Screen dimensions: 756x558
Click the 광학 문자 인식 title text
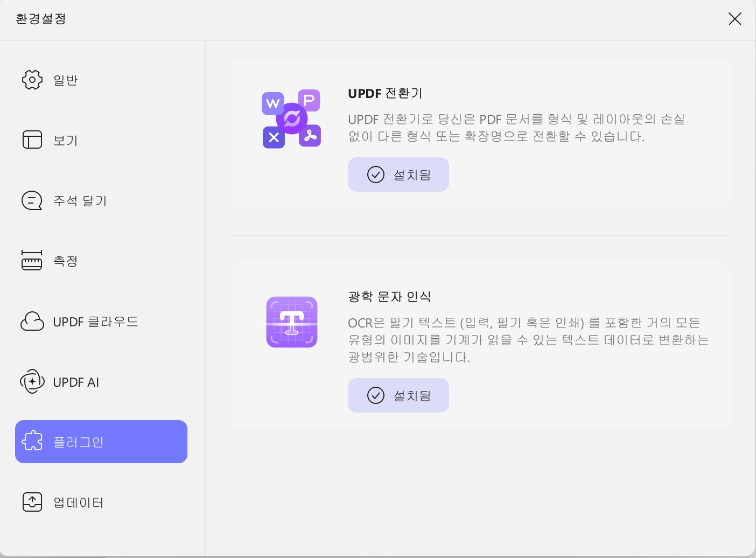point(389,296)
